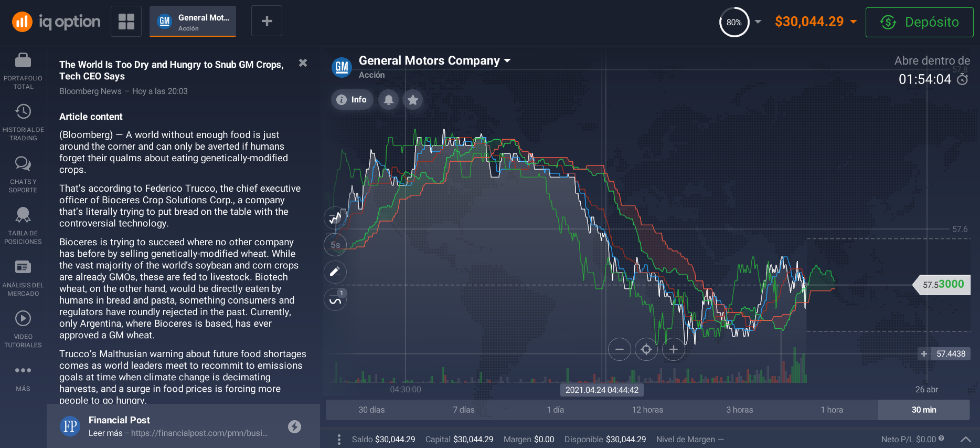Click the Bloomberg News source label

click(90, 91)
